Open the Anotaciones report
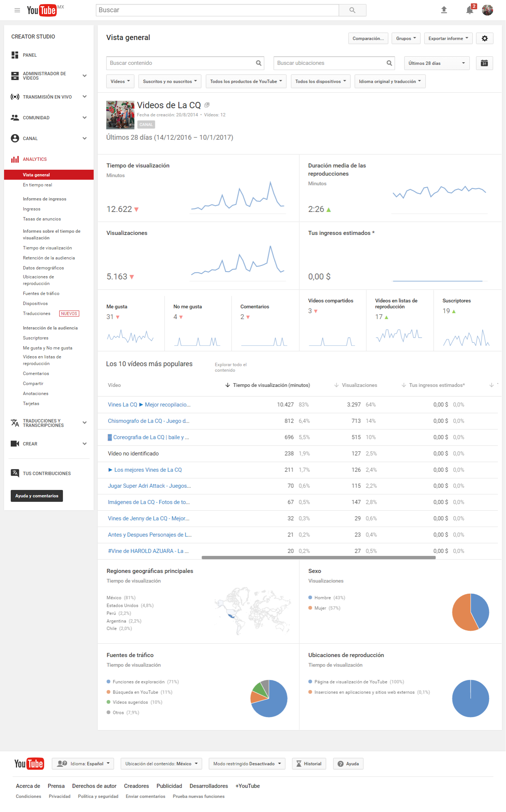The image size is (506, 812). pyautogui.click(x=36, y=394)
